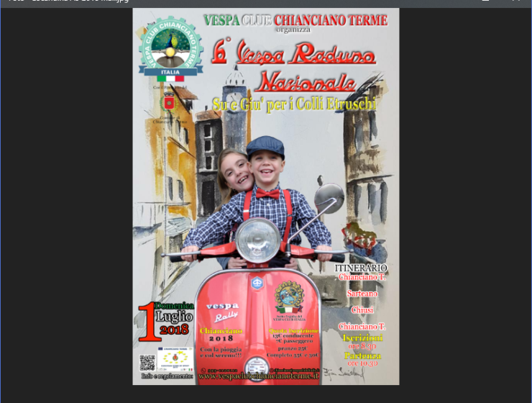Click the 'ITINERARIO' heading
This screenshot has width=532, height=403.
click(365, 268)
